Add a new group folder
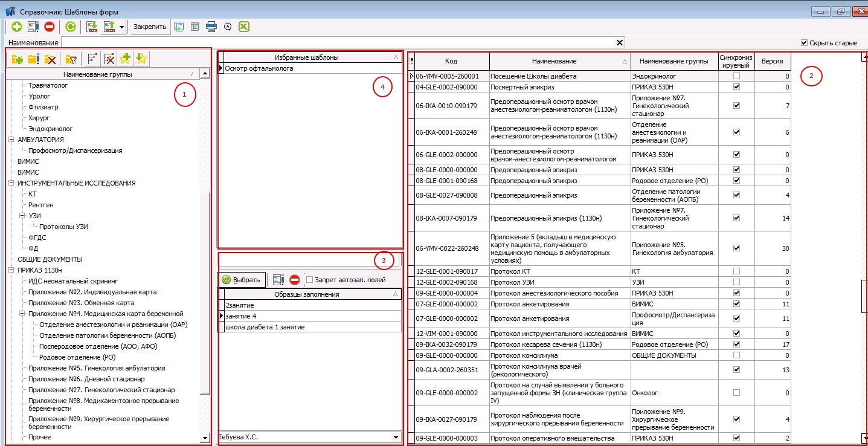868x446 pixels. 17,59
